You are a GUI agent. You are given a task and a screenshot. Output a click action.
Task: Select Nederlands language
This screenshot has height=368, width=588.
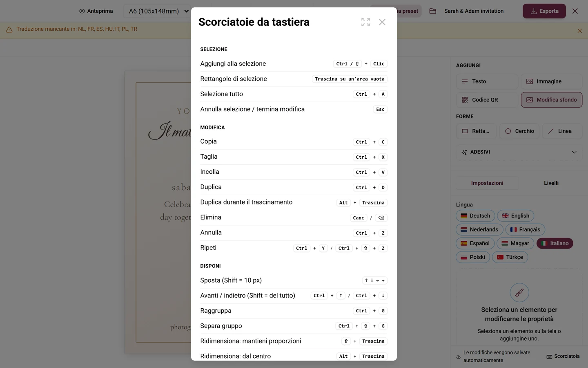tap(479, 230)
